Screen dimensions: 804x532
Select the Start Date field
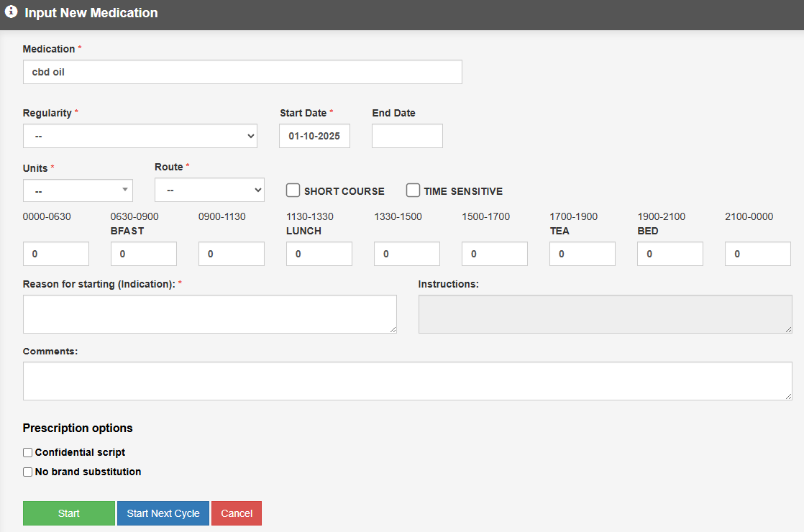tap(314, 136)
